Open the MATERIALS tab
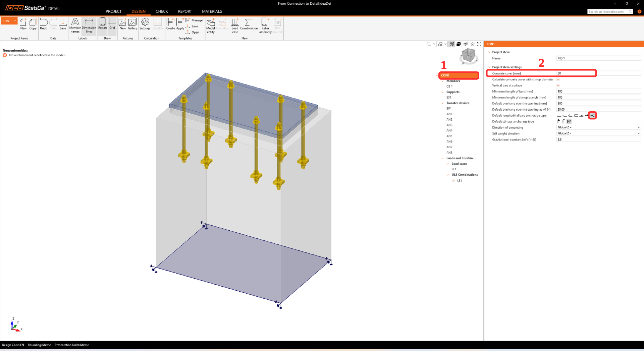Image resolution: width=644 pixels, height=351 pixels. (x=212, y=11)
